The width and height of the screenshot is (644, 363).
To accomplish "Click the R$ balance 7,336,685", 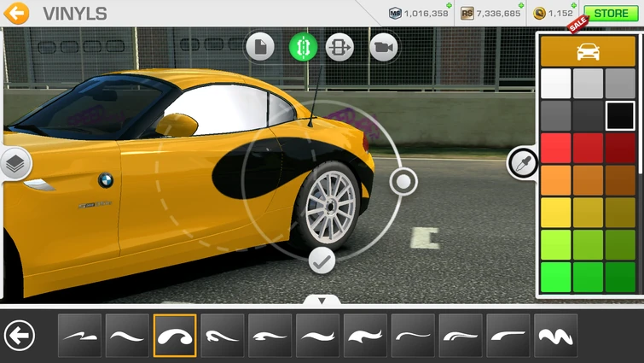I will (498, 14).
